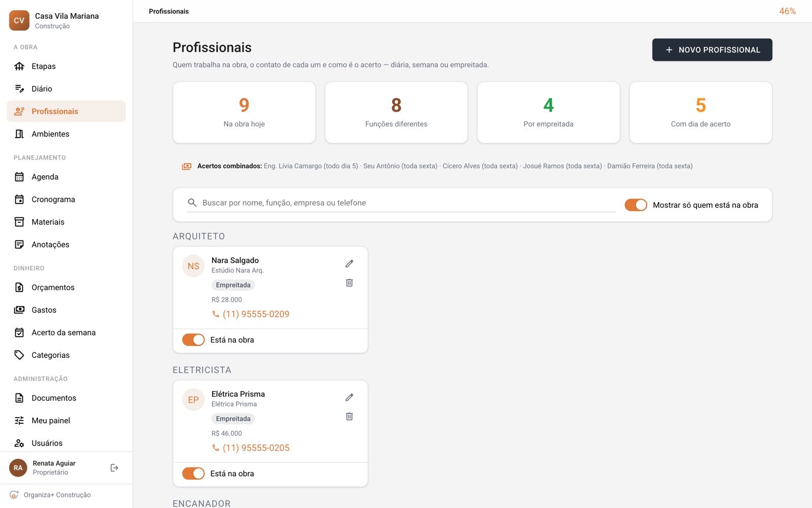This screenshot has width=812, height=508.
Task: Click Empreitada tag on Nara Salgado card
Action: (233, 285)
